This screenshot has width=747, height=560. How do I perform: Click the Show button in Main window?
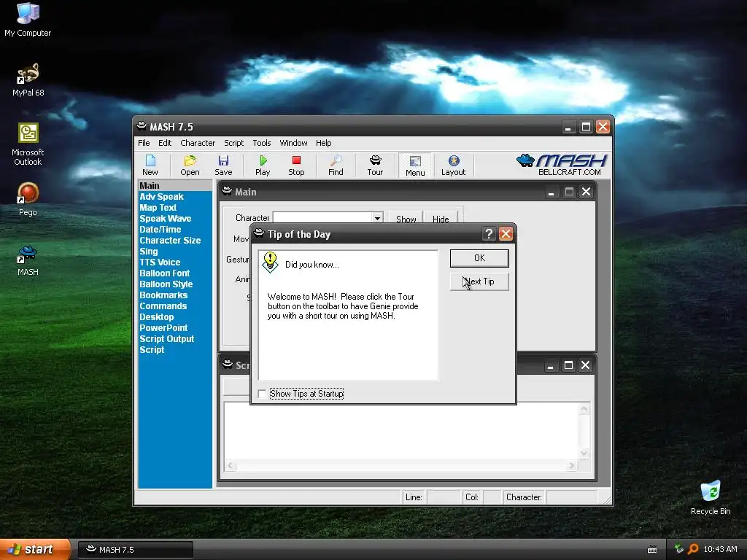406,219
